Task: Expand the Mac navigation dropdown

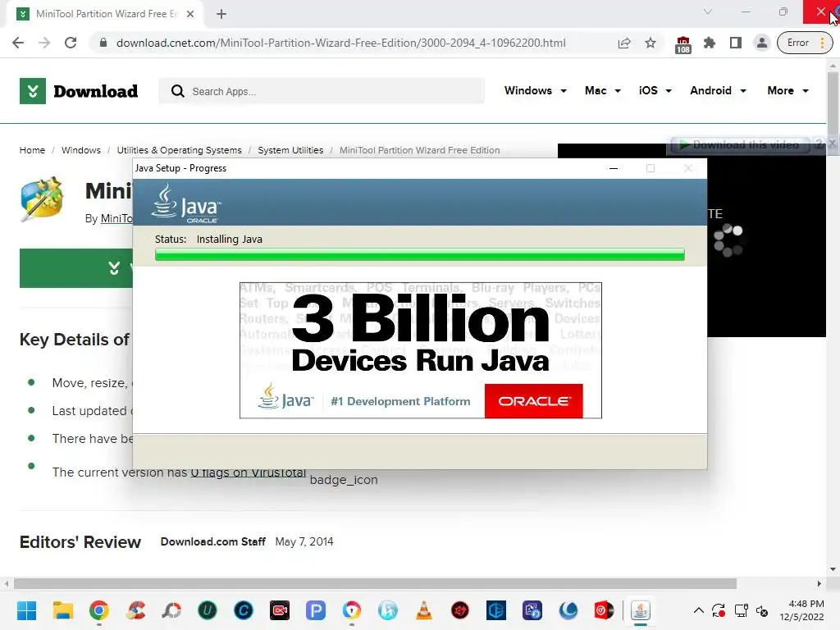Action: coord(603,90)
